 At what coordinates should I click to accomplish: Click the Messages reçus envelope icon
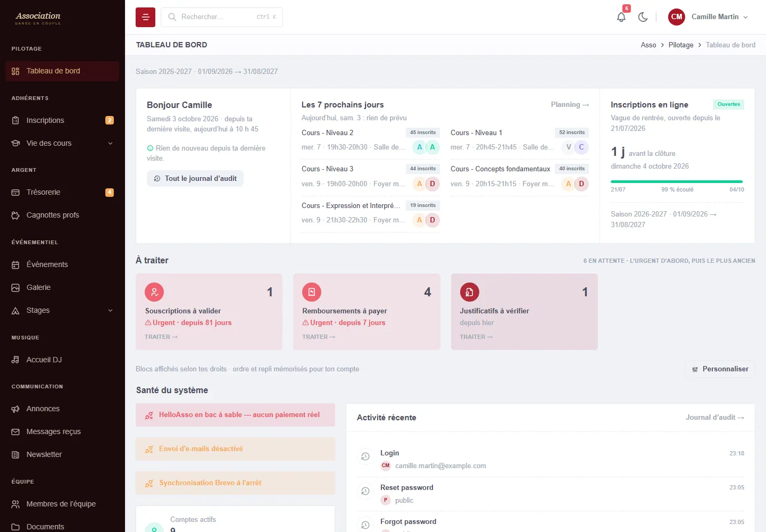(x=15, y=432)
